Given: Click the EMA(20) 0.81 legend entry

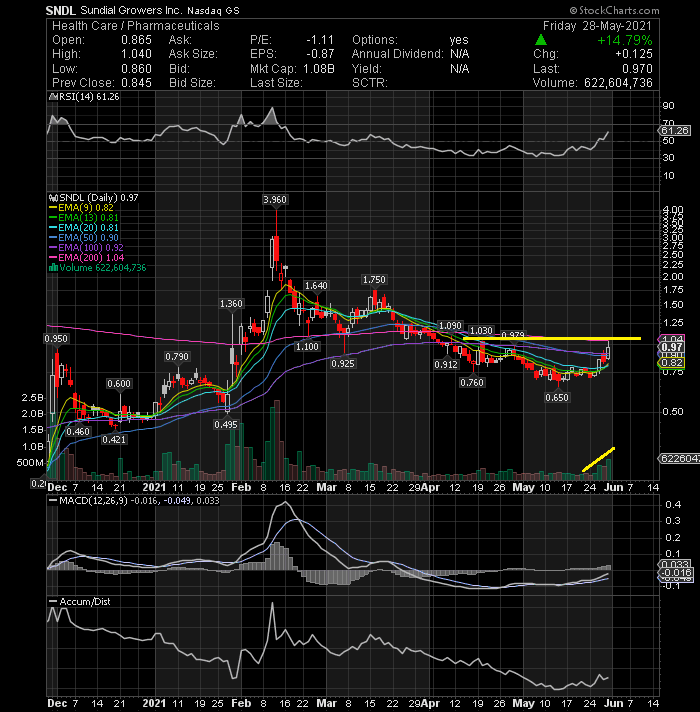Looking at the screenshot, I should 84,227.
